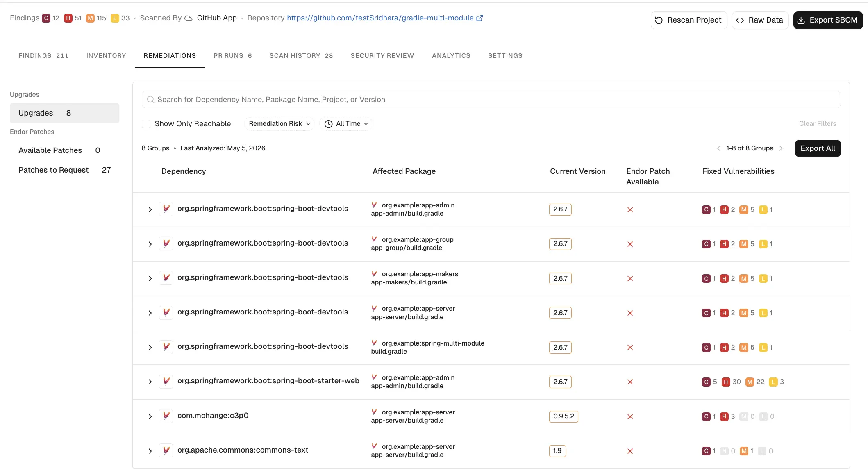Viewport: 868px width, 473px height.
Task: Click the package icon for app-admin devtools row
Action: pos(166,209)
